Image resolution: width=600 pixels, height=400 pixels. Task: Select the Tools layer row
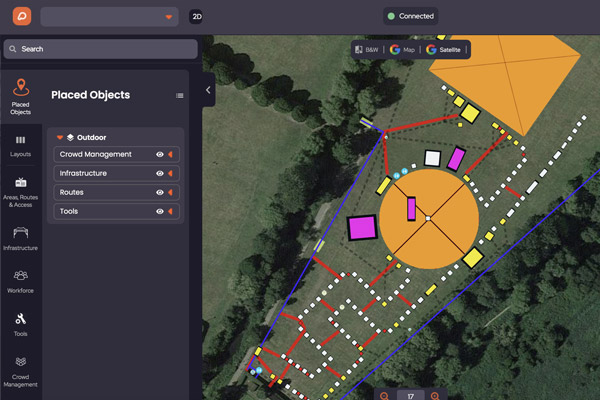coord(116,211)
